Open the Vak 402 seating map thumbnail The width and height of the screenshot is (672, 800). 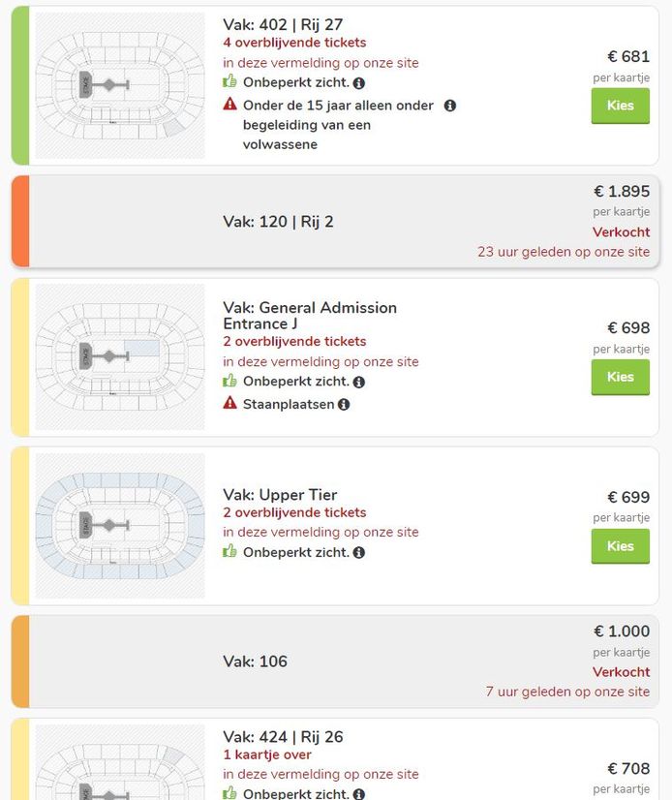(120, 82)
